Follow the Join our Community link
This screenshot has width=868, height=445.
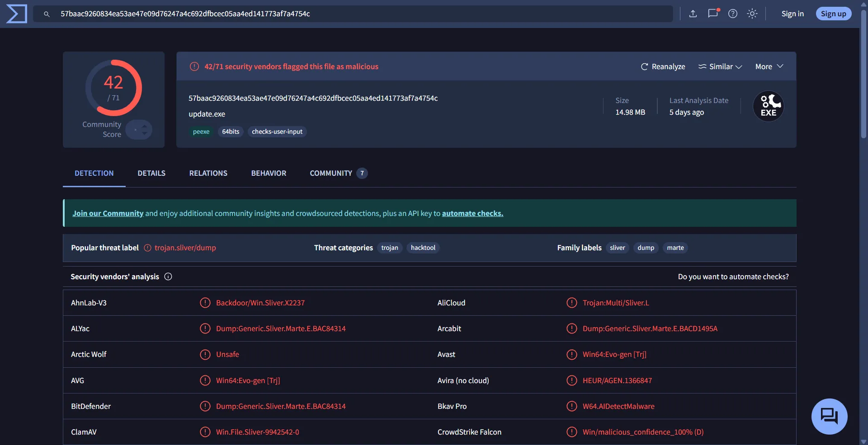tap(108, 213)
